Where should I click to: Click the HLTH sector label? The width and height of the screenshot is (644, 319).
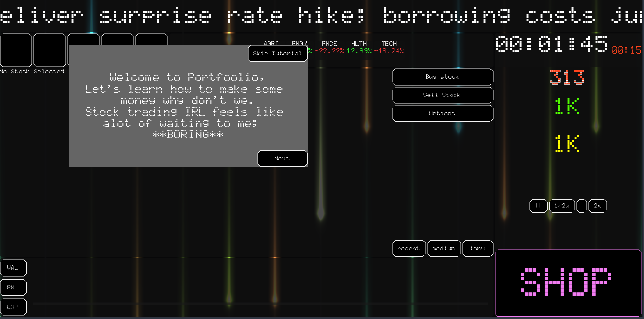[359, 44]
